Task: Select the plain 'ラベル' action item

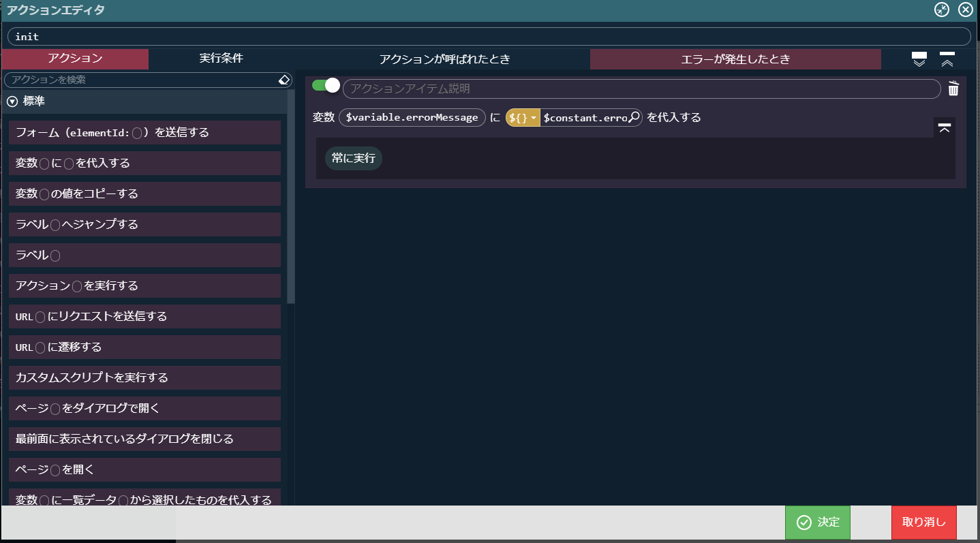Action: click(144, 255)
